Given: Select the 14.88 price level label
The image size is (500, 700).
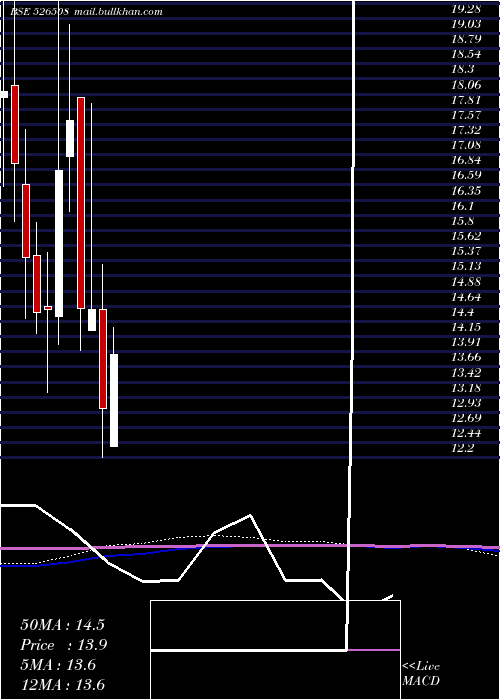Looking at the screenshot, I should click(x=466, y=282).
